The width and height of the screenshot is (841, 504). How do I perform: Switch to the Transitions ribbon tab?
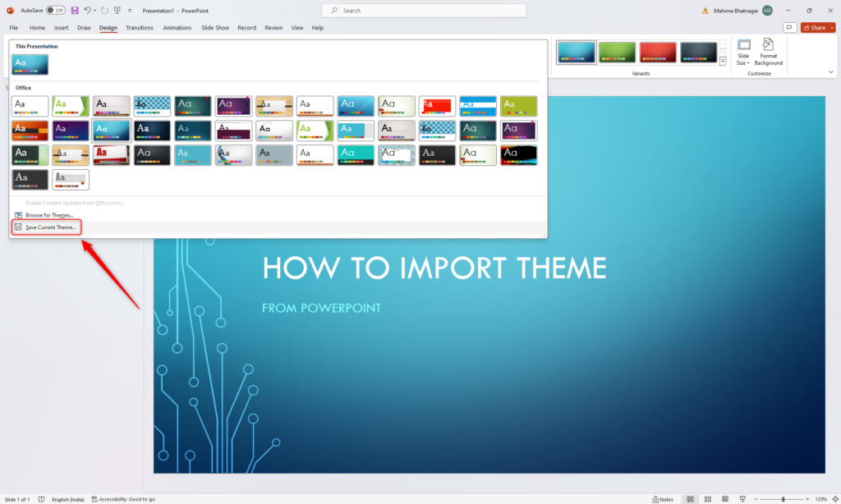point(140,27)
